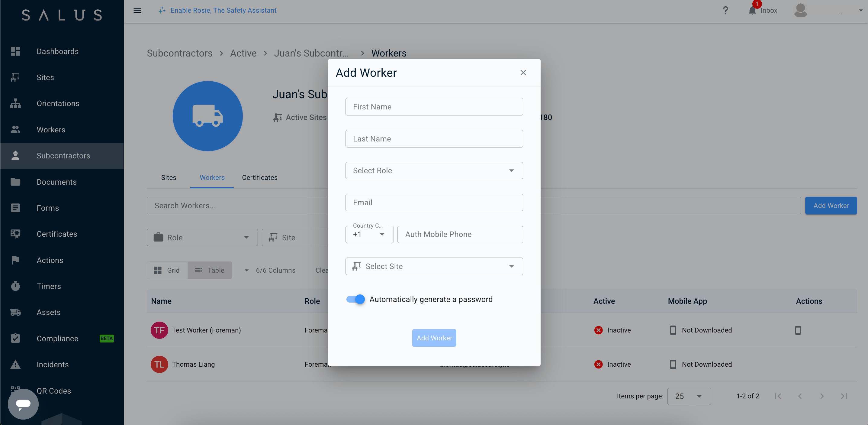Click the Mobile App column header
868x425 pixels.
tap(687, 301)
